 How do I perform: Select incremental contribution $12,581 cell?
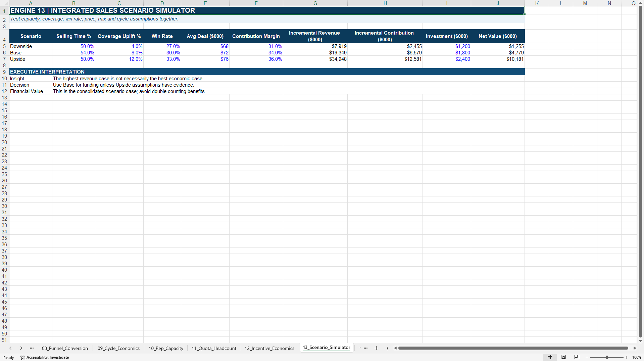[x=385, y=59]
